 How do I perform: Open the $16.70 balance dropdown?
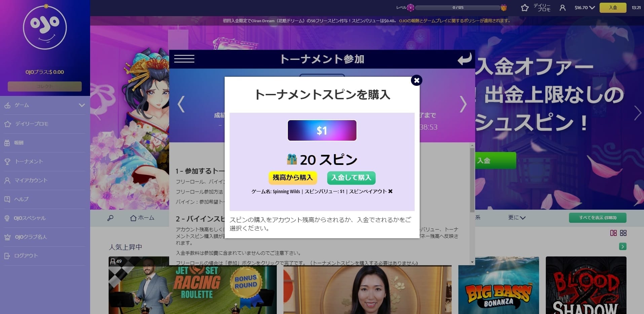583,7
